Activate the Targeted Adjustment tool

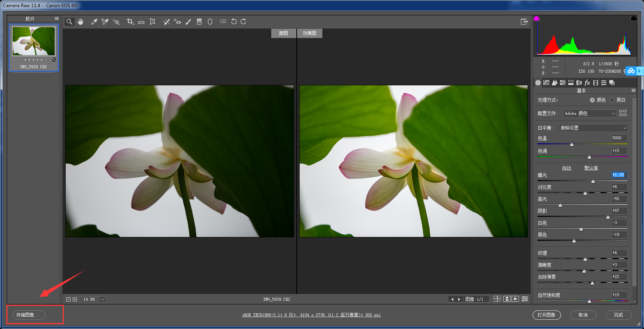click(116, 22)
